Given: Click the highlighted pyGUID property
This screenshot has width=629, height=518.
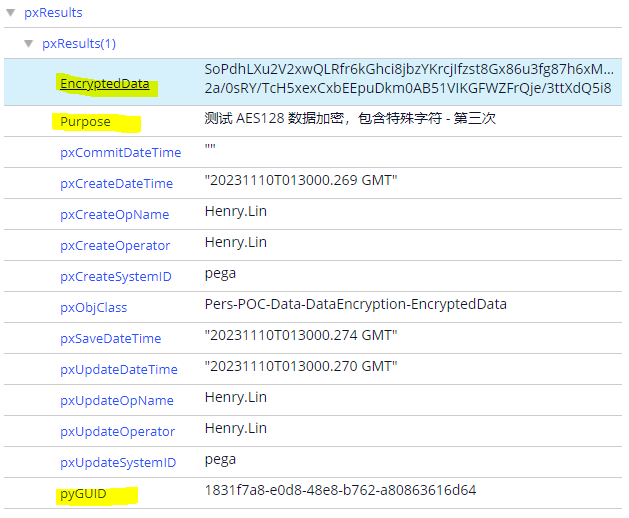Looking at the screenshot, I should [x=83, y=494].
